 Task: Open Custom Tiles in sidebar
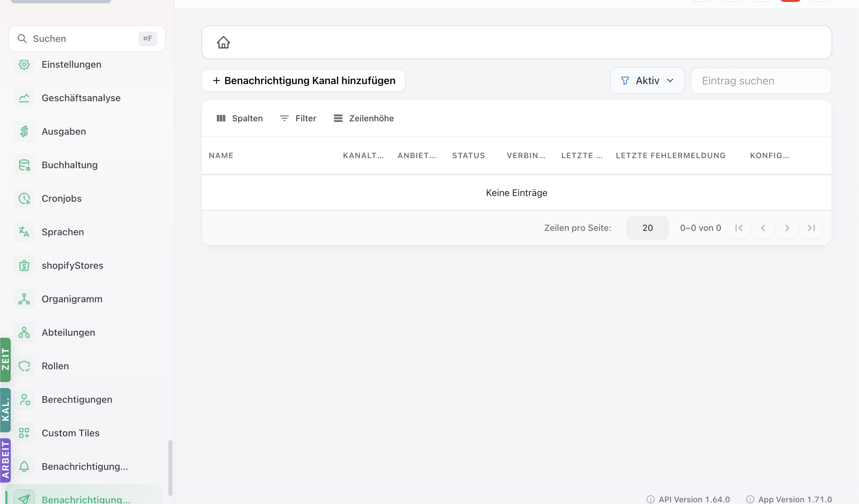[70, 433]
